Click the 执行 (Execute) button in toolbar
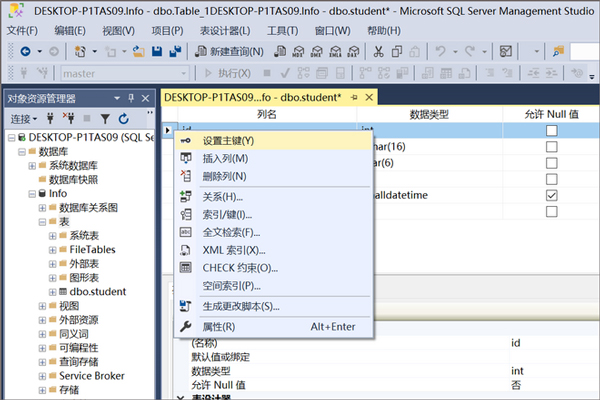This screenshot has width=600, height=400. pos(228,73)
